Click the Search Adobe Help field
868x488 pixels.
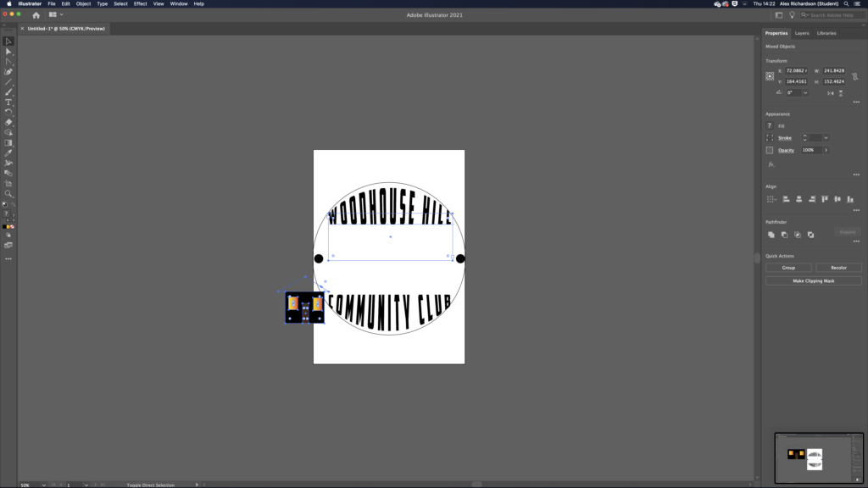coord(832,15)
